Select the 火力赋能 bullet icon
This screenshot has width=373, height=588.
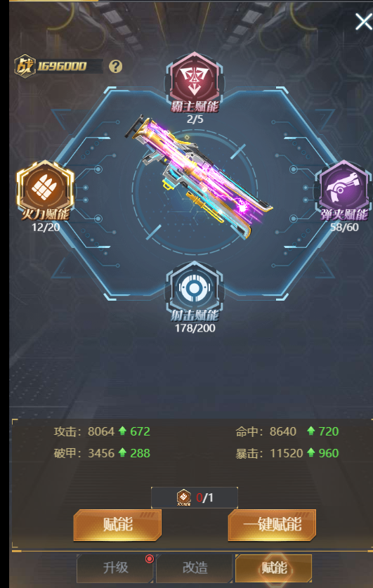pos(45,187)
